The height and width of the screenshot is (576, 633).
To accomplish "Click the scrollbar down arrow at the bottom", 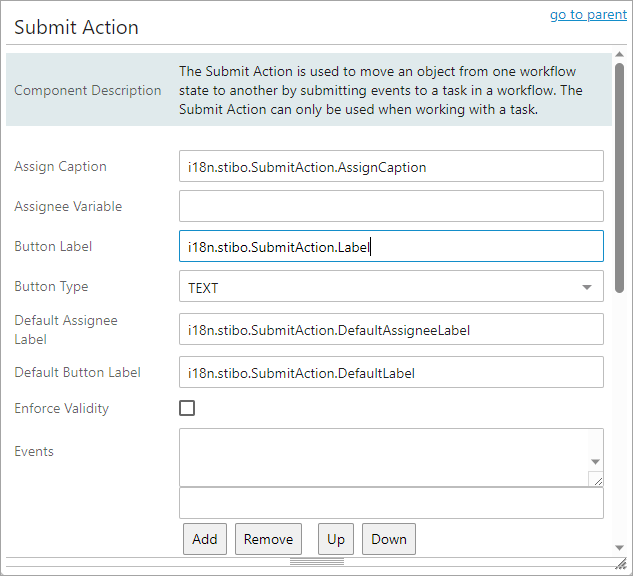I will (620, 548).
